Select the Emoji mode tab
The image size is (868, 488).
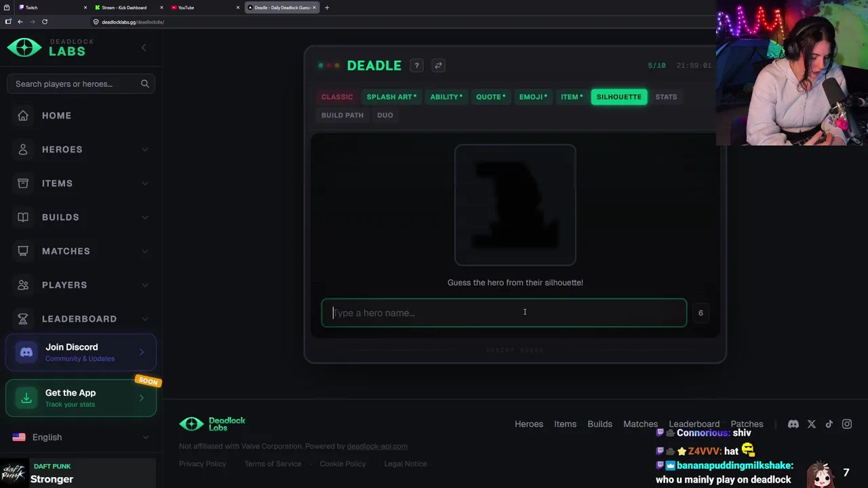tap(533, 97)
